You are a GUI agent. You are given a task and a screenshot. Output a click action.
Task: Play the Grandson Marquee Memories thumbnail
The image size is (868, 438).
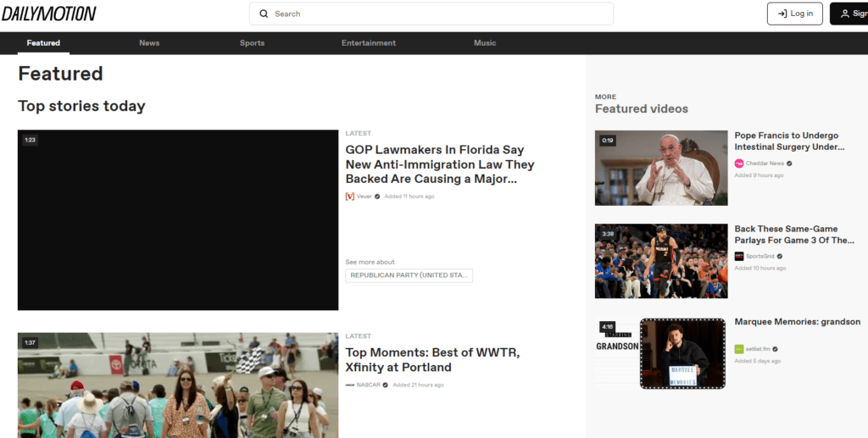click(661, 354)
